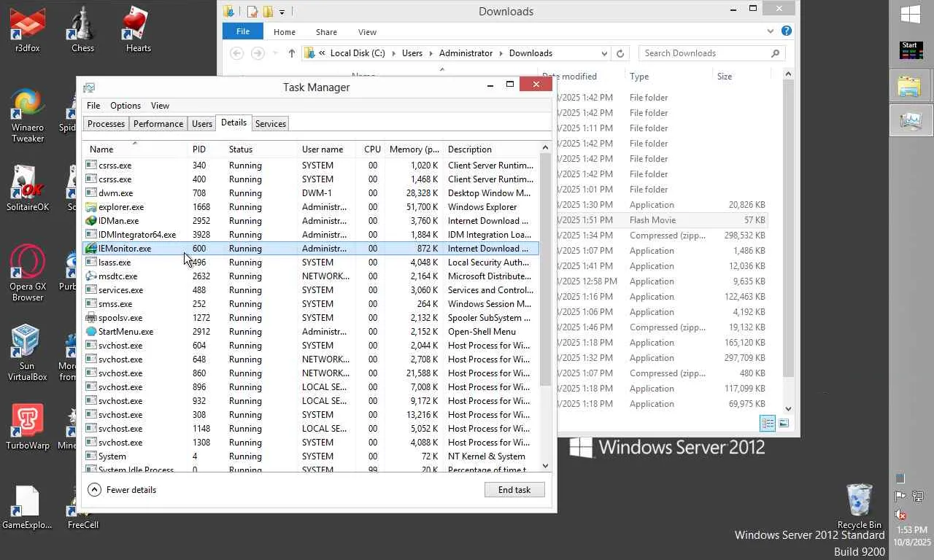Go to Local Disk (C:) in the address bar
The height and width of the screenshot is (560, 934).
pyautogui.click(x=358, y=53)
